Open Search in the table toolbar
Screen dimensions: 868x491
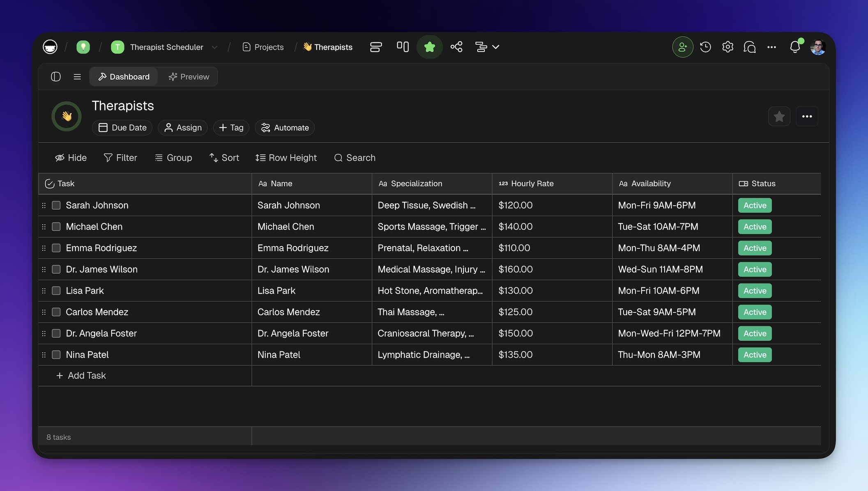355,158
